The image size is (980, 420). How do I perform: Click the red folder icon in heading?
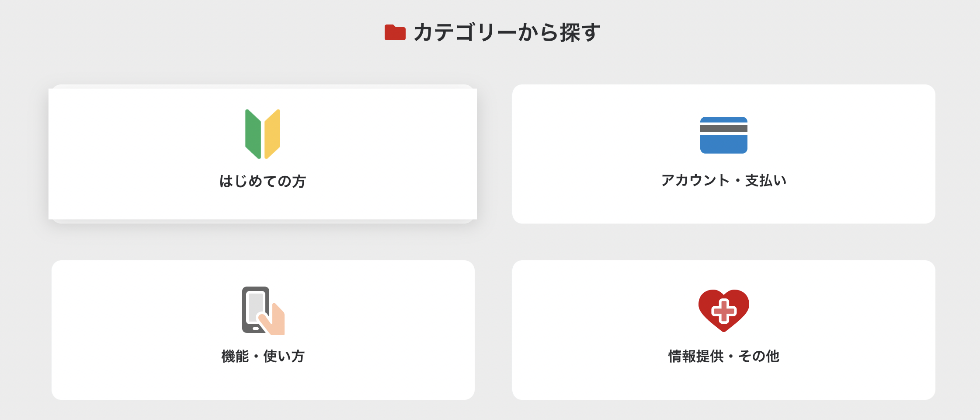click(395, 33)
